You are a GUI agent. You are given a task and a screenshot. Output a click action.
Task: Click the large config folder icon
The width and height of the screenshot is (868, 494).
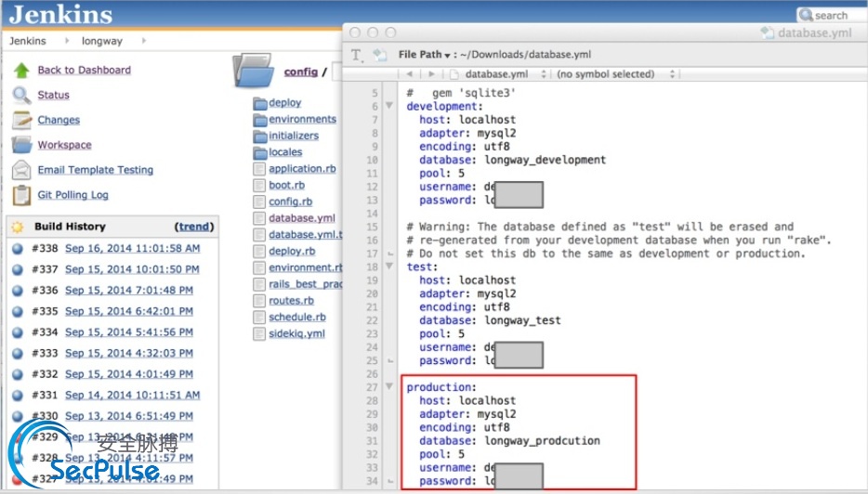click(x=254, y=71)
